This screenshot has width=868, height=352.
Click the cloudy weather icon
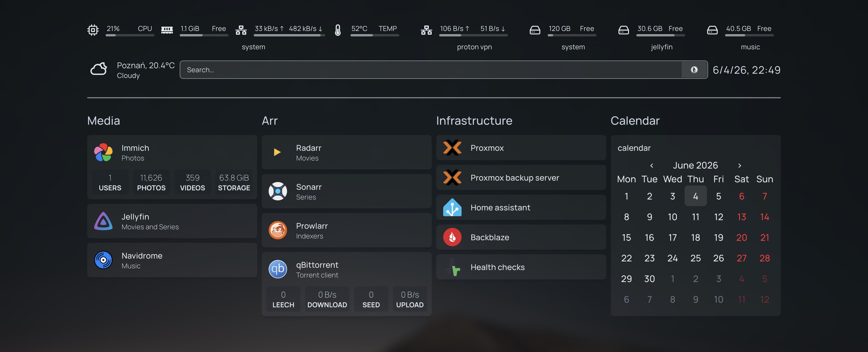pos(99,69)
